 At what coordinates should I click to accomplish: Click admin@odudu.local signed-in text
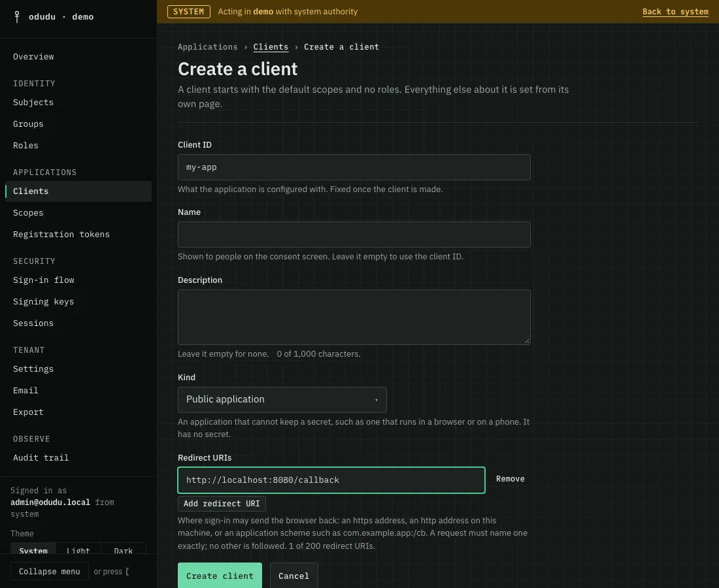coord(50,502)
